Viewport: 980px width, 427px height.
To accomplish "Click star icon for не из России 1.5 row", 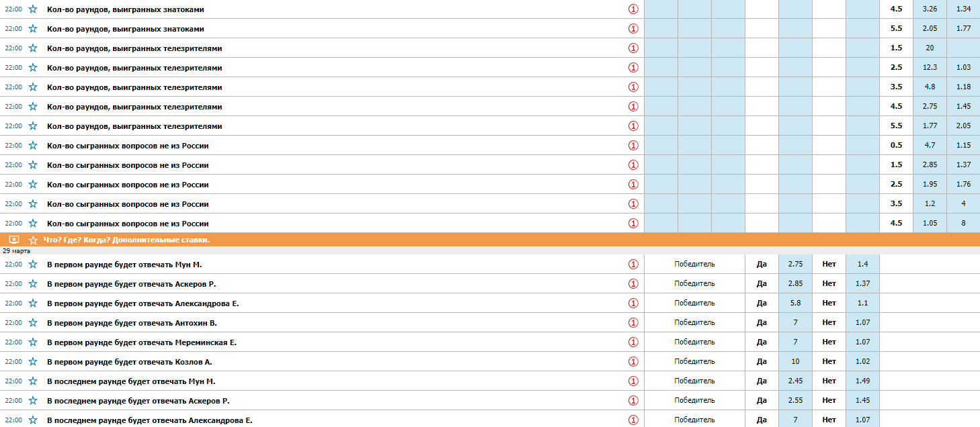I will click(x=33, y=165).
